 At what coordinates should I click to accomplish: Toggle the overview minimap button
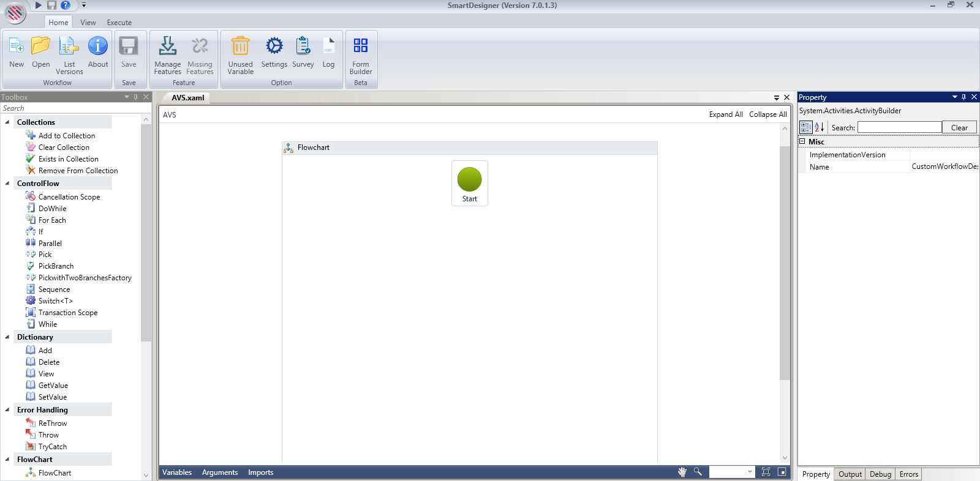[x=782, y=472]
